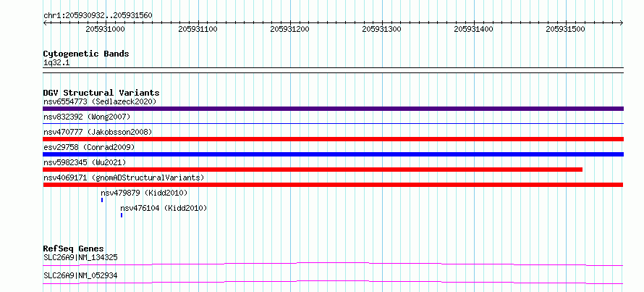Select the blue esv29758 variant bar
This screenshot has height=292, width=644.
click(333, 154)
